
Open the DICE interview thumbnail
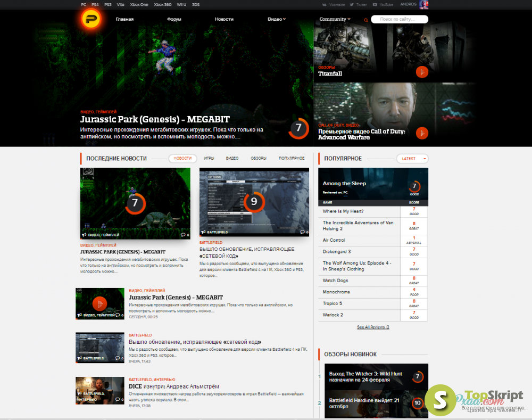(x=100, y=391)
